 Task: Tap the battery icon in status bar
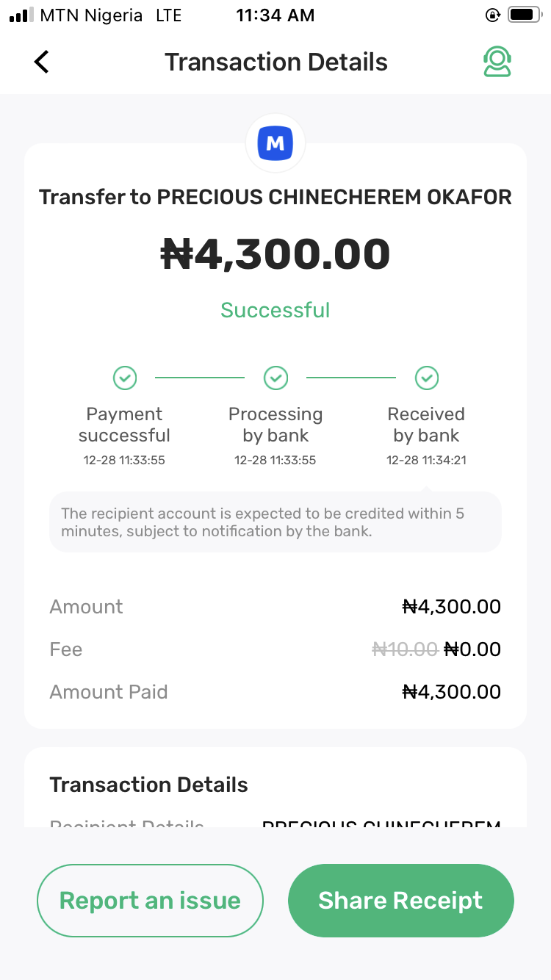click(525, 15)
